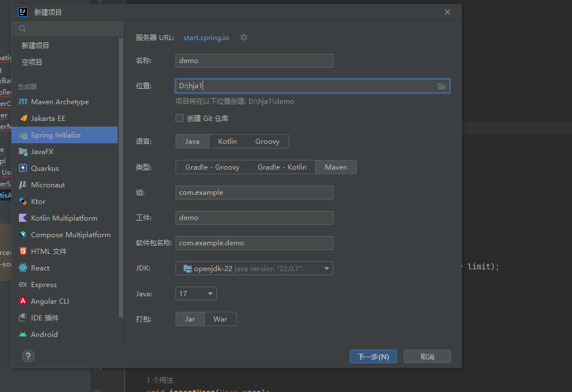Click the HTML 文件 icon
The width and height of the screenshot is (572, 392).
click(23, 251)
